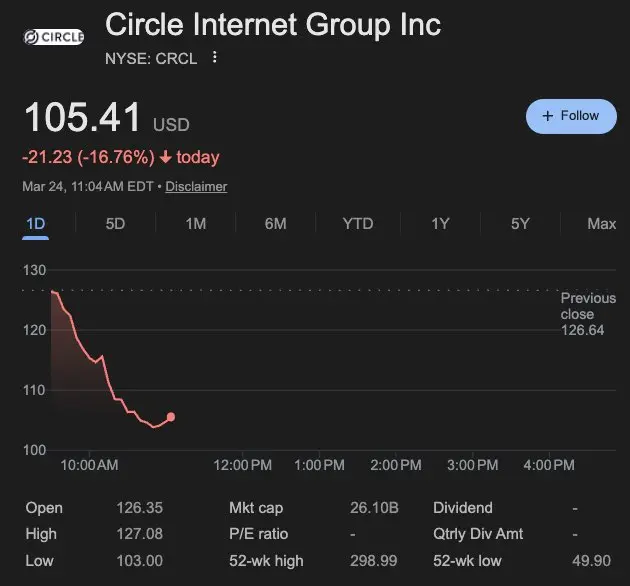Click the 52-wk high value 298.99
Image resolution: width=630 pixels, height=586 pixels.
(374, 560)
